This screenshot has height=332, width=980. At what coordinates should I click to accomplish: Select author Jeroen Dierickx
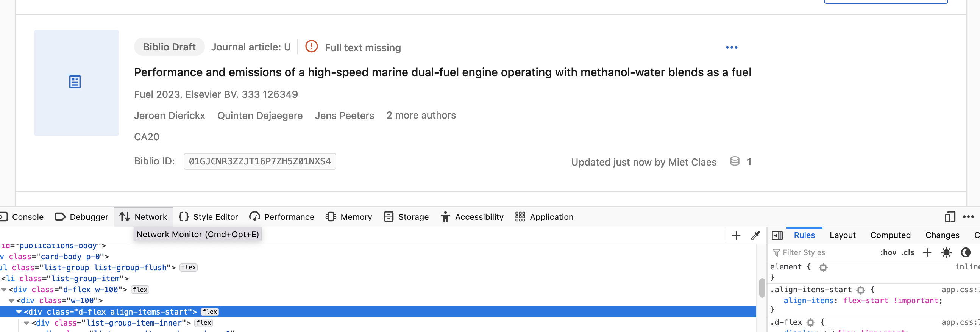tap(169, 115)
